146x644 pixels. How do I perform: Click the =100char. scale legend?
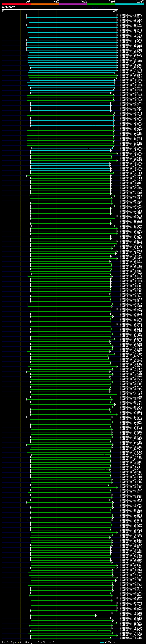coord(108,642)
